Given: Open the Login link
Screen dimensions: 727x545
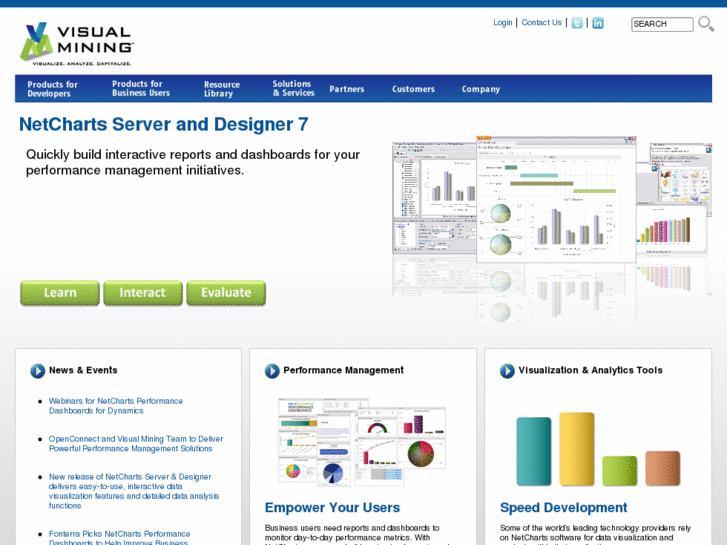Looking at the screenshot, I should 503,22.
